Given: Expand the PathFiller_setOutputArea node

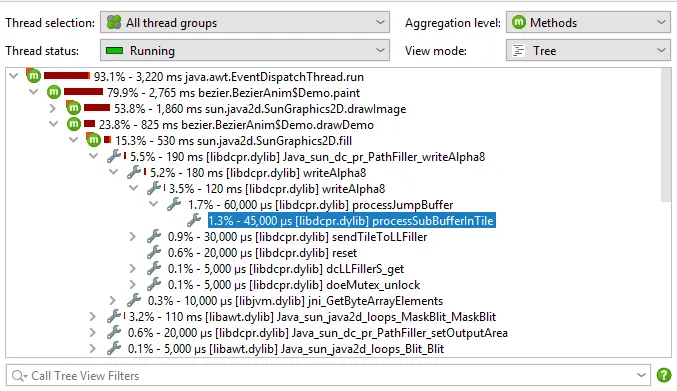Looking at the screenshot, I should pyautogui.click(x=93, y=332).
